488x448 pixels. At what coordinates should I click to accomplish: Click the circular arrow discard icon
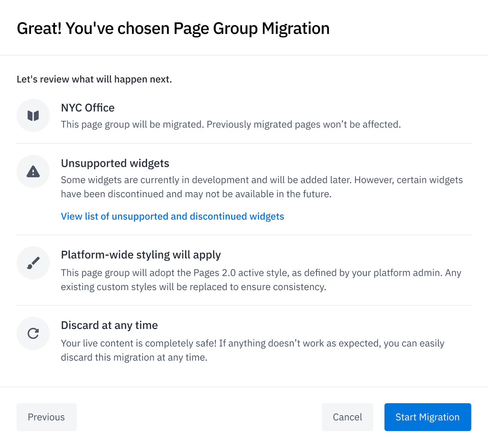[x=33, y=333]
